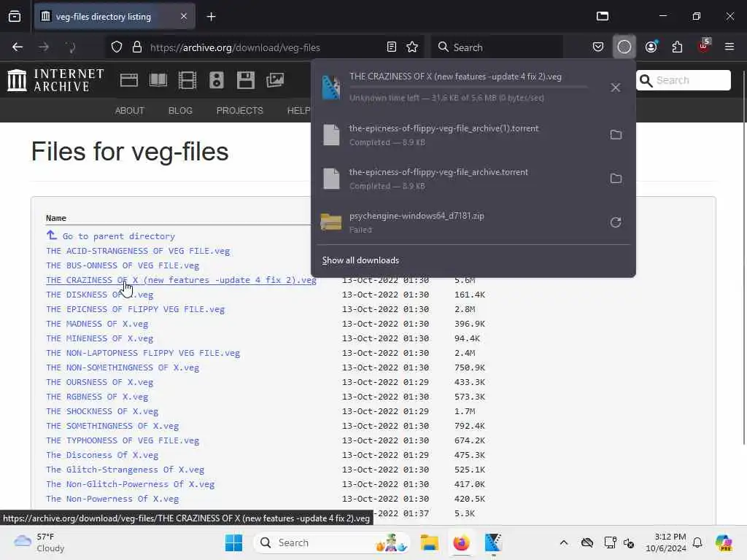Open the ABOUT menu item

coord(130,111)
